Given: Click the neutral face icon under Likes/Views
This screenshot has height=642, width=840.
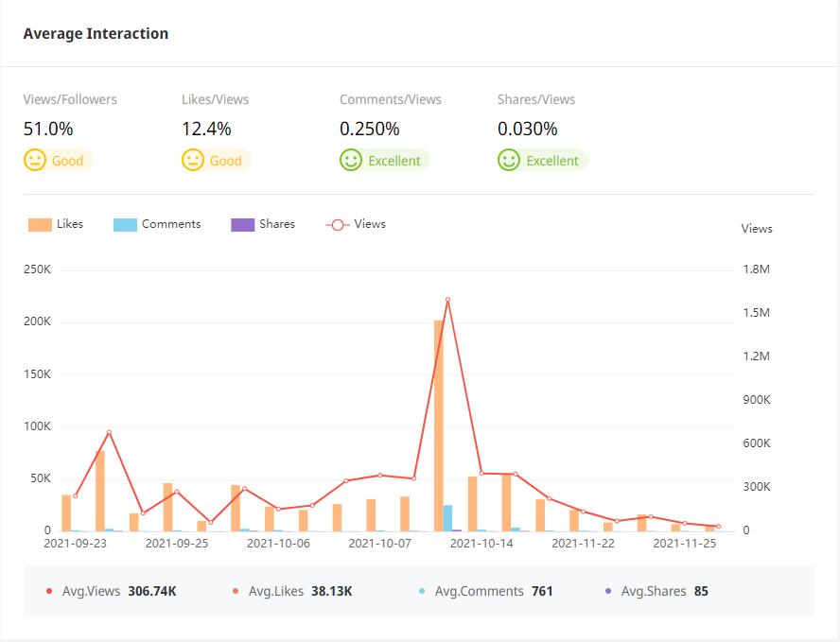Looking at the screenshot, I should (193, 160).
